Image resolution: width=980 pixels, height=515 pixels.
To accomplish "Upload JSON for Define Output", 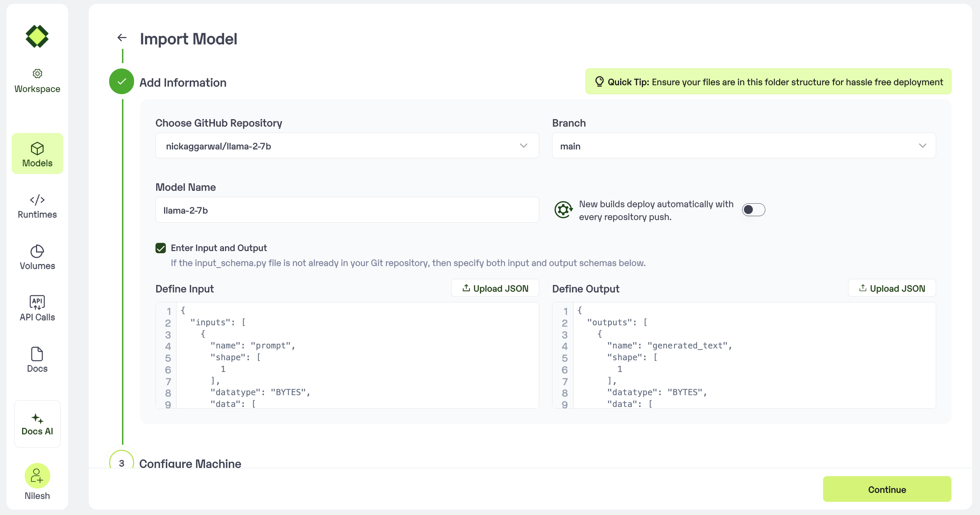I will tap(891, 288).
